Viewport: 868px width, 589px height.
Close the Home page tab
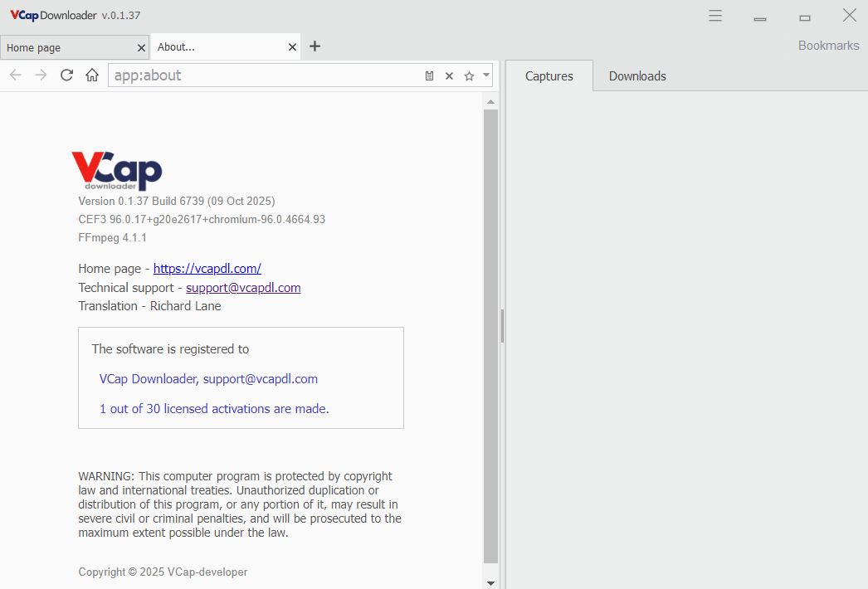pyautogui.click(x=141, y=48)
